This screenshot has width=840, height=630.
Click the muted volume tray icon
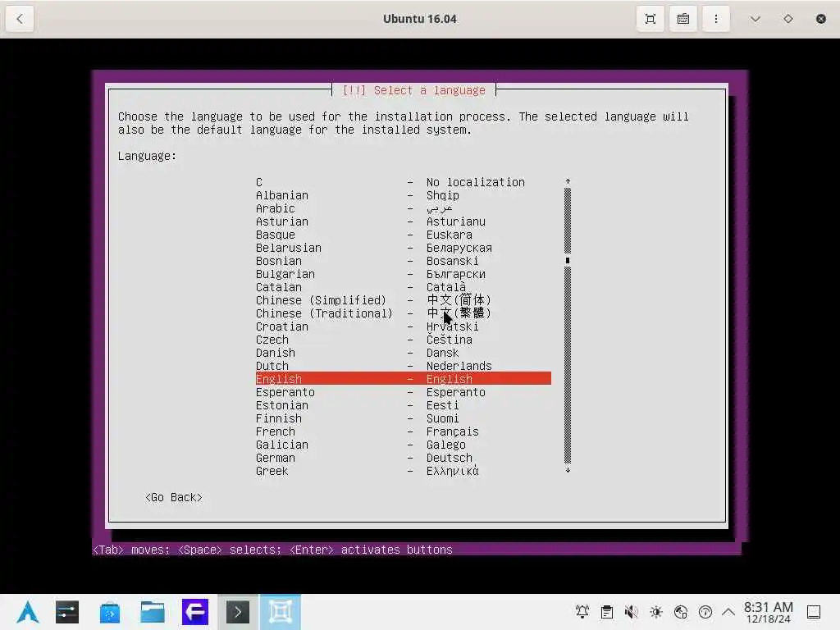click(632, 612)
